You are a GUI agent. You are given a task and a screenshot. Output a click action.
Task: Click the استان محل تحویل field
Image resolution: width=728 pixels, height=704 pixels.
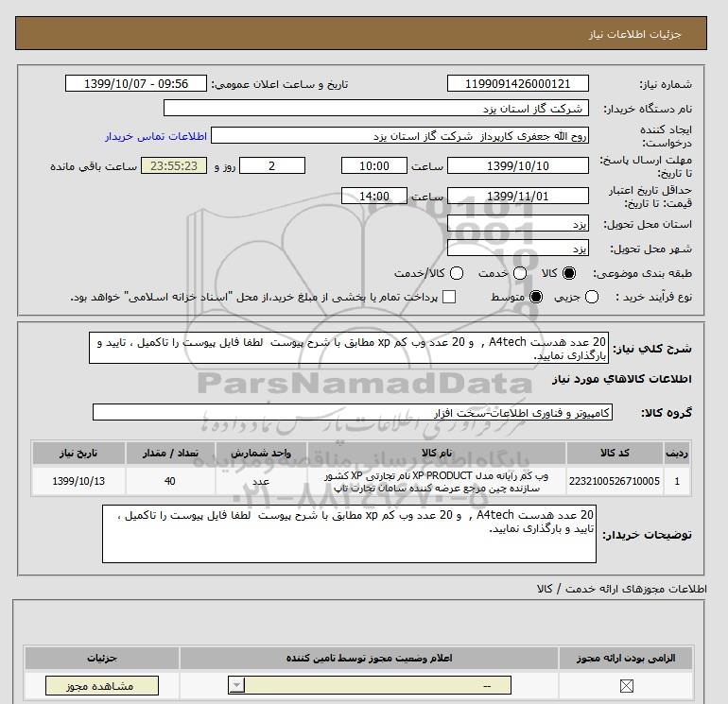pyautogui.click(x=518, y=223)
